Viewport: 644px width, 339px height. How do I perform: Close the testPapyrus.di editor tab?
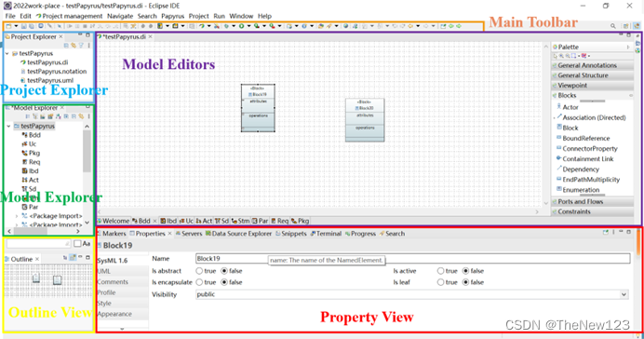click(x=151, y=36)
